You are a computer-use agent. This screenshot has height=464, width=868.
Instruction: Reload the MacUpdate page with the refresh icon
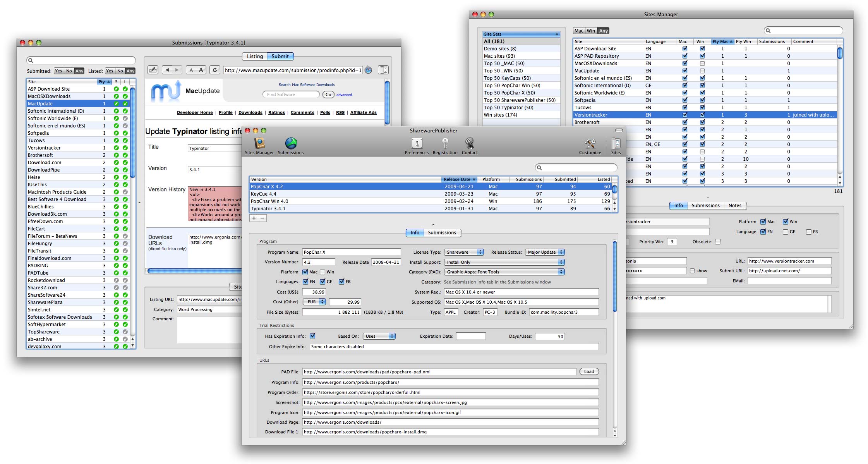(x=215, y=70)
